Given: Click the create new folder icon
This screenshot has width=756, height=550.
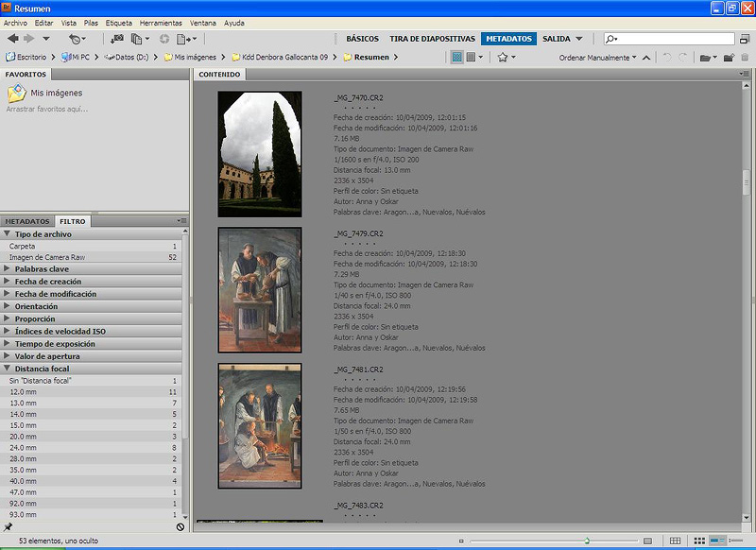Looking at the screenshot, I should click(x=729, y=58).
